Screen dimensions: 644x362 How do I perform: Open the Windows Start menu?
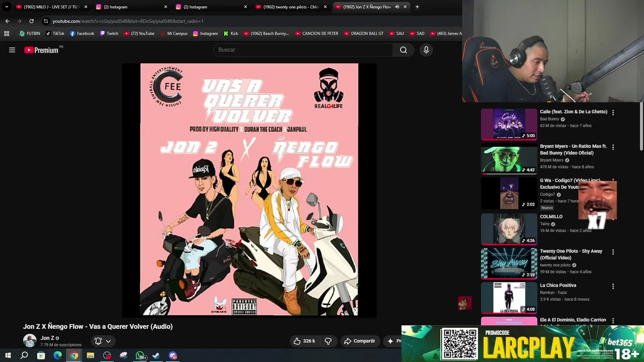pos(8,355)
